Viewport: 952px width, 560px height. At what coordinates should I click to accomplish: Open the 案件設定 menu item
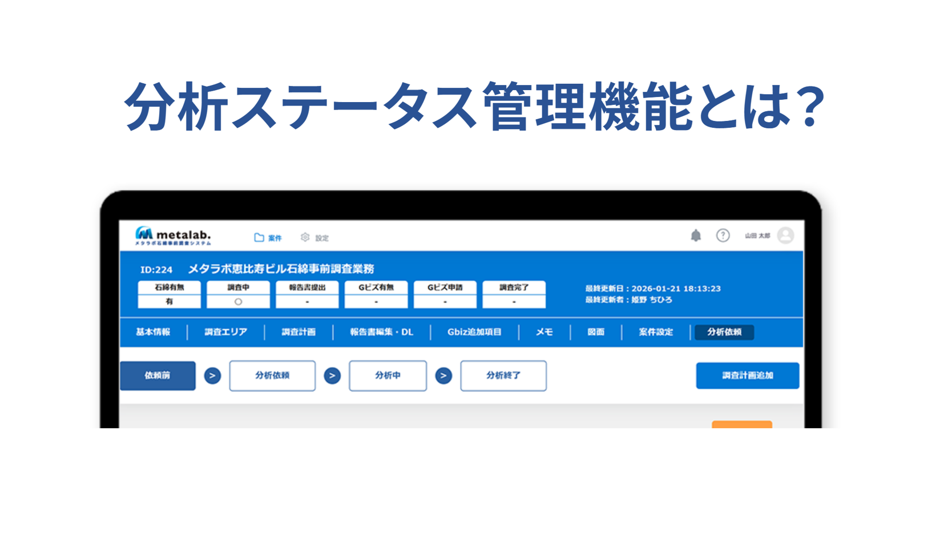tap(655, 332)
